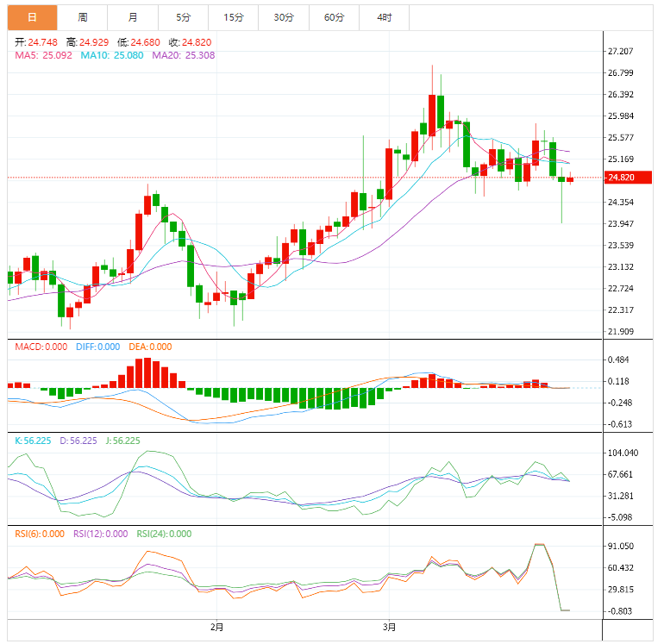Click the RSI(6) indicator label
The height and width of the screenshot is (644, 664).
pos(40,534)
